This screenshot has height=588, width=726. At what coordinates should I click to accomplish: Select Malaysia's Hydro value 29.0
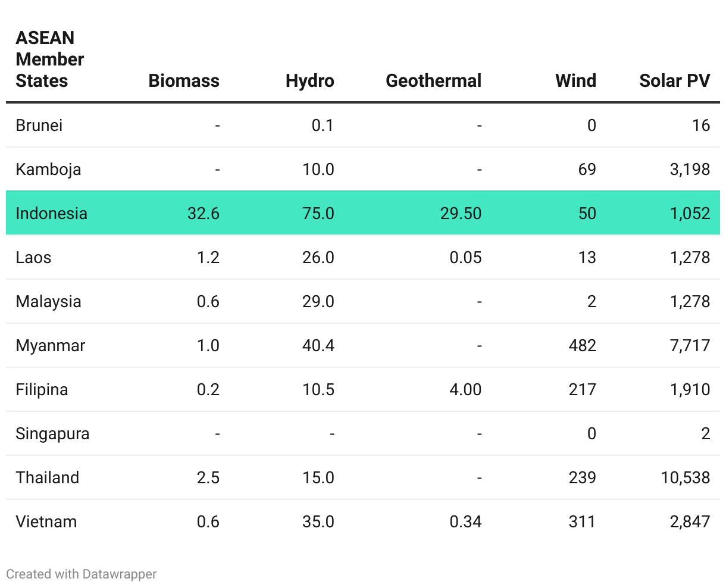point(318,302)
